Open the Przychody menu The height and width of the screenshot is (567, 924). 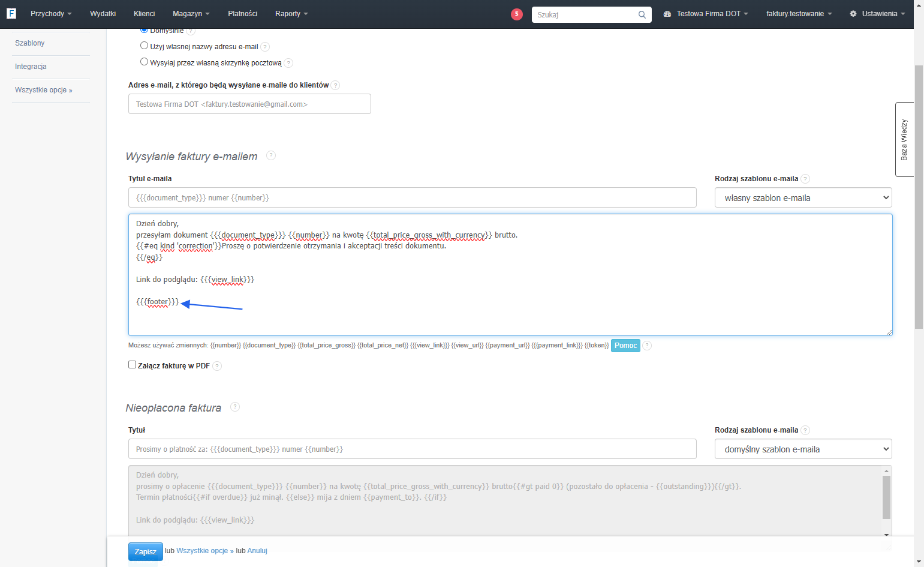[x=51, y=14]
